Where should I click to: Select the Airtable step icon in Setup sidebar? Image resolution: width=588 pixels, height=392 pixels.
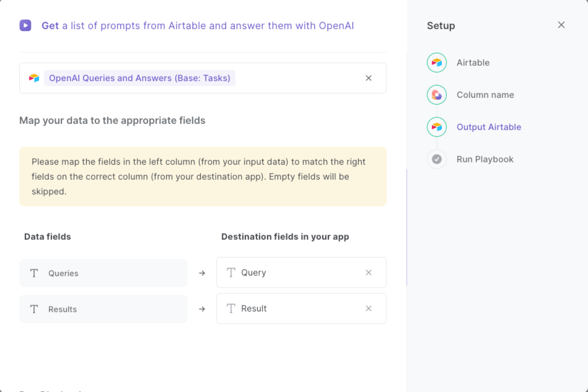(x=436, y=62)
